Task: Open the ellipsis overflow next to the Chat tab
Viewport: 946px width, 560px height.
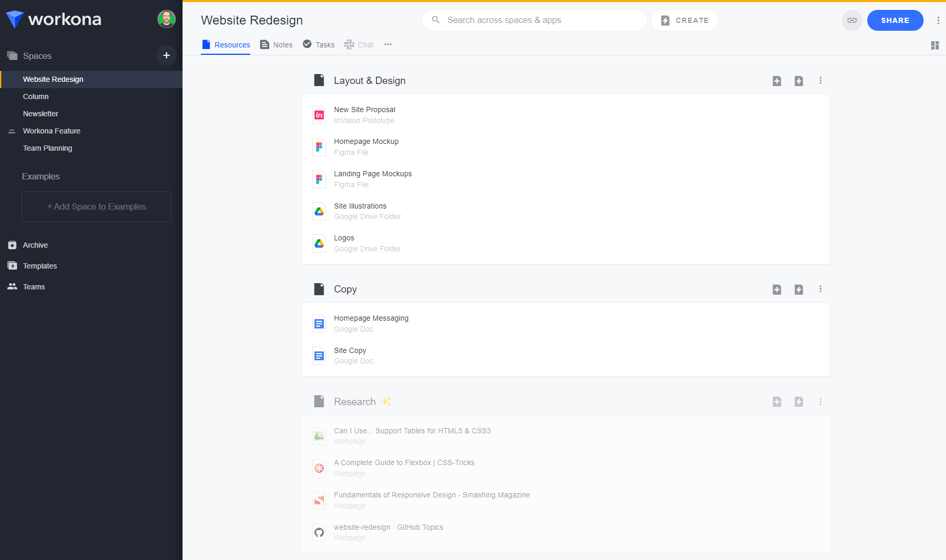Action: [387, 45]
